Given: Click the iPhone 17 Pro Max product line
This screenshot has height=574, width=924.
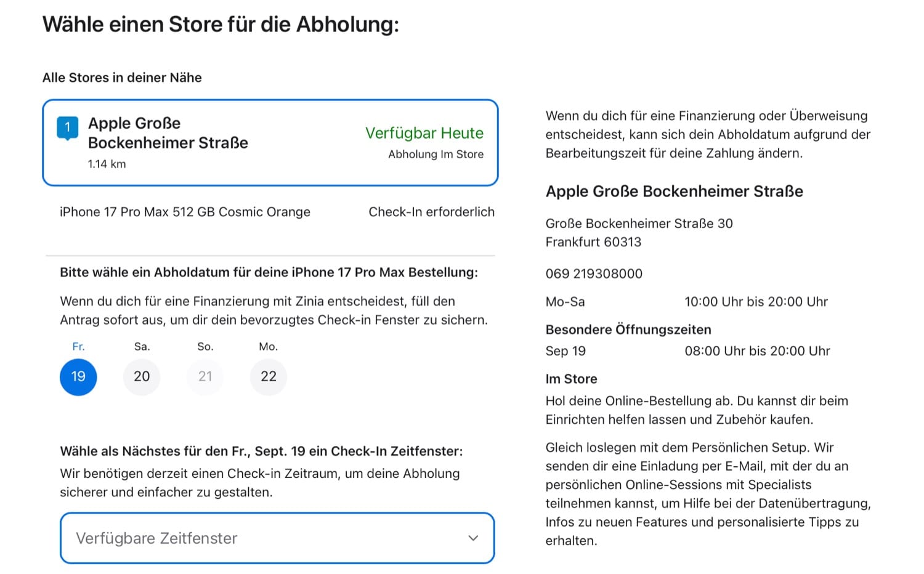Looking at the screenshot, I should click(185, 212).
